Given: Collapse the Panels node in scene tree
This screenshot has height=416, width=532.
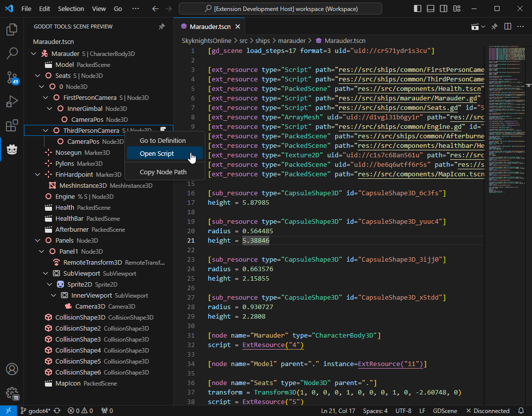Looking at the screenshot, I should (x=37, y=241).
